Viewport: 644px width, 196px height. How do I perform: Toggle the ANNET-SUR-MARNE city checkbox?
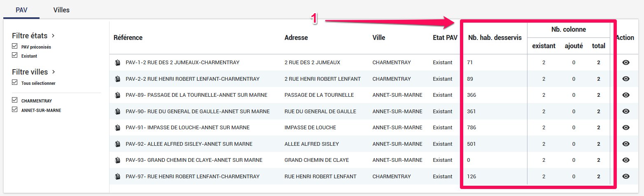coord(15,110)
